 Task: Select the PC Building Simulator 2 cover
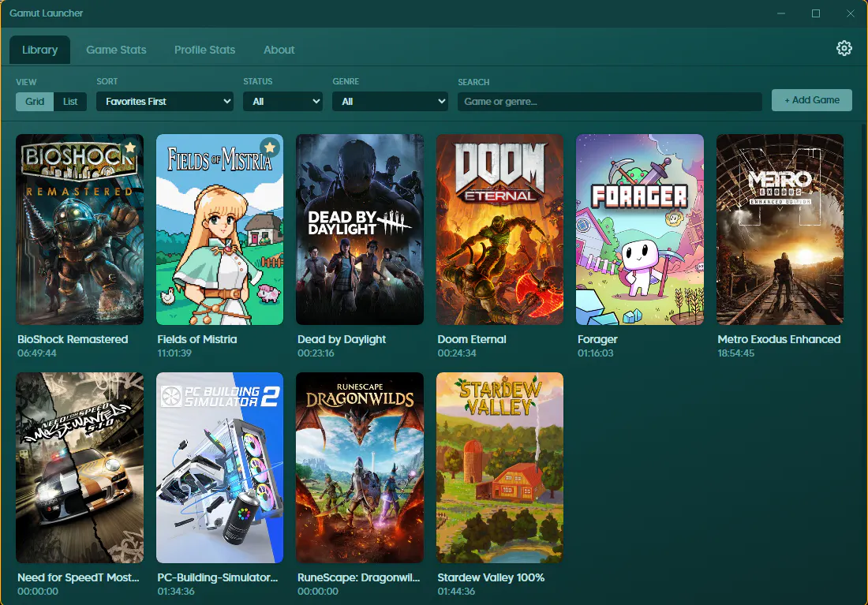click(220, 468)
